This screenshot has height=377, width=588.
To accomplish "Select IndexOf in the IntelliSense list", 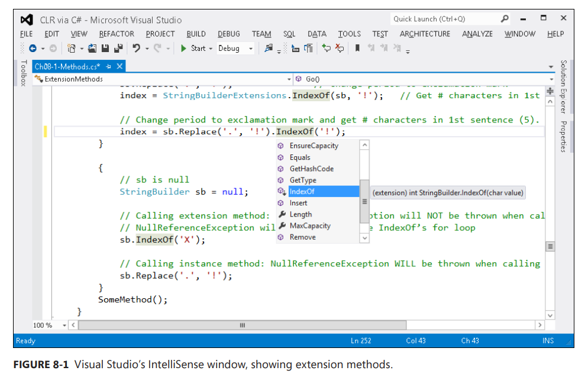I will point(302,192).
